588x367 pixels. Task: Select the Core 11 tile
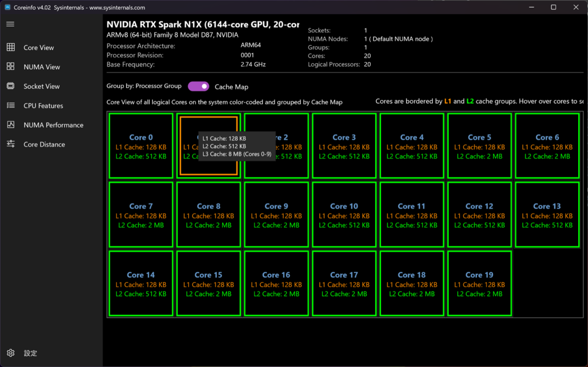412,214
